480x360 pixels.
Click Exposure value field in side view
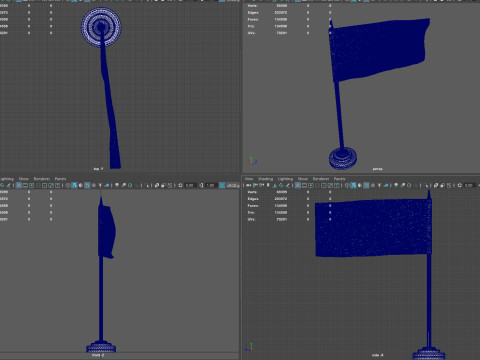pyautogui.click(x=469, y=185)
